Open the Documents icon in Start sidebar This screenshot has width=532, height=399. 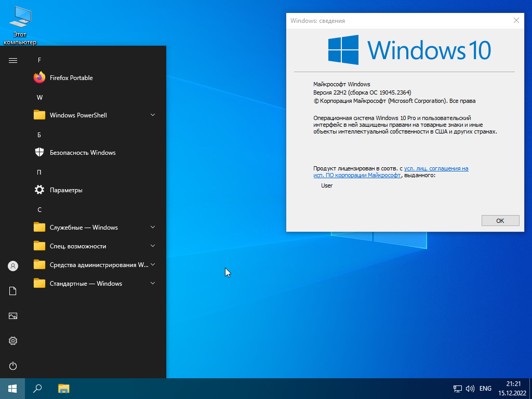tap(12, 290)
